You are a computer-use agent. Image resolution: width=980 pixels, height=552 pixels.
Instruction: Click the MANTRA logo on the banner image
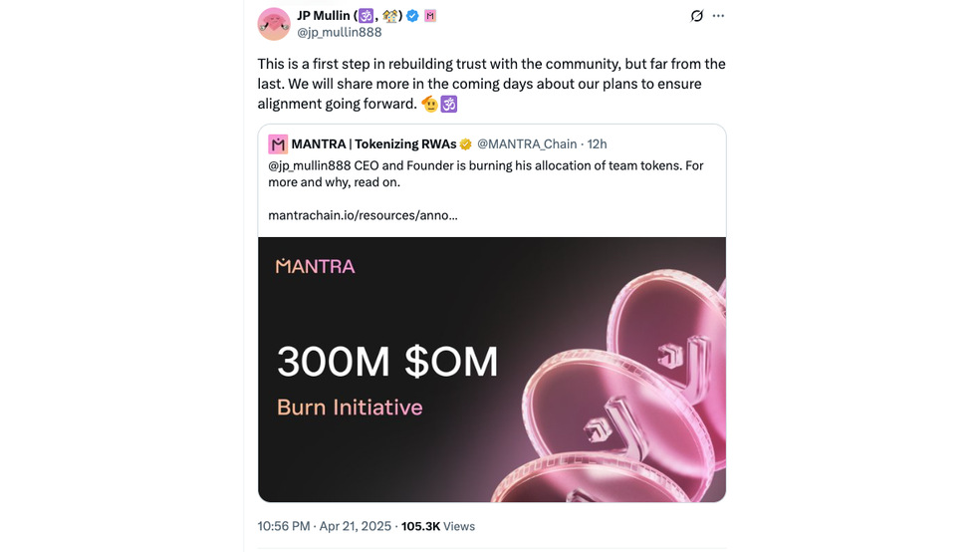click(315, 266)
